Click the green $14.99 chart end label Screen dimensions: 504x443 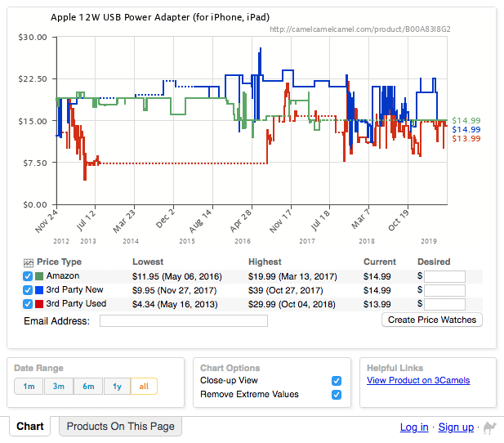pos(466,121)
